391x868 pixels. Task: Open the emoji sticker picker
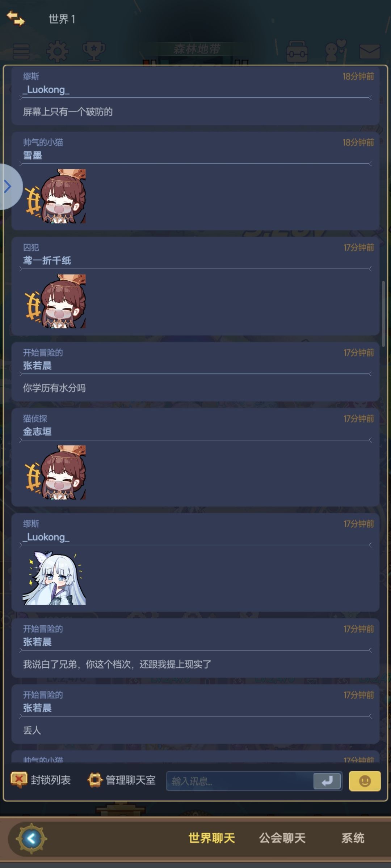pos(365,781)
